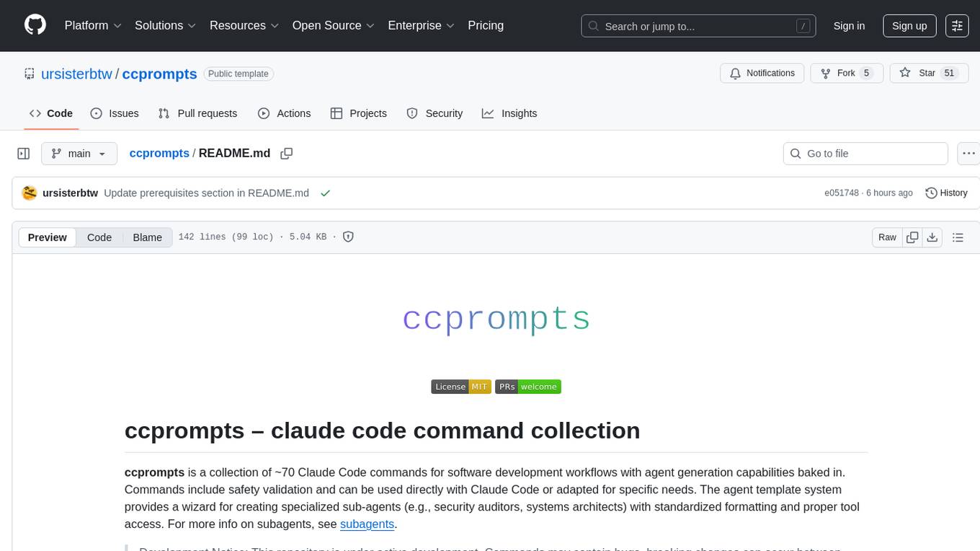
Task: Select the Blame view
Action: (x=147, y=237)
